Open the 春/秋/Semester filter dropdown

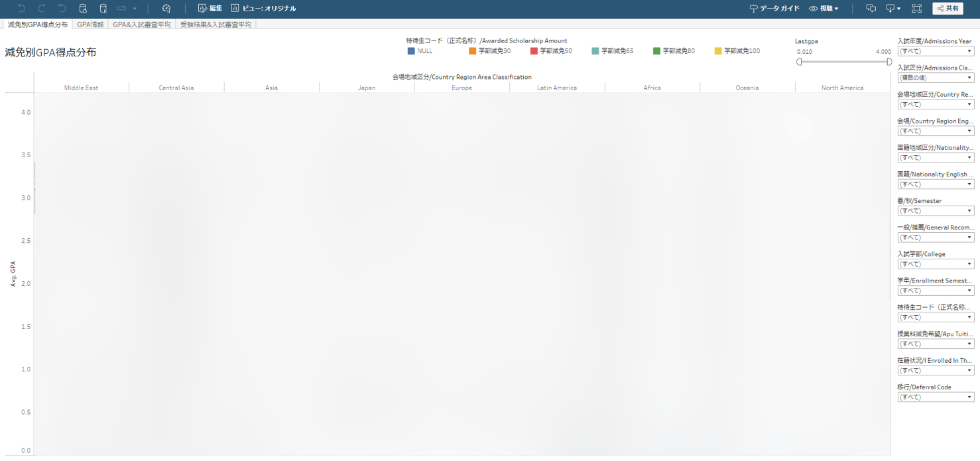pos(935,211)
